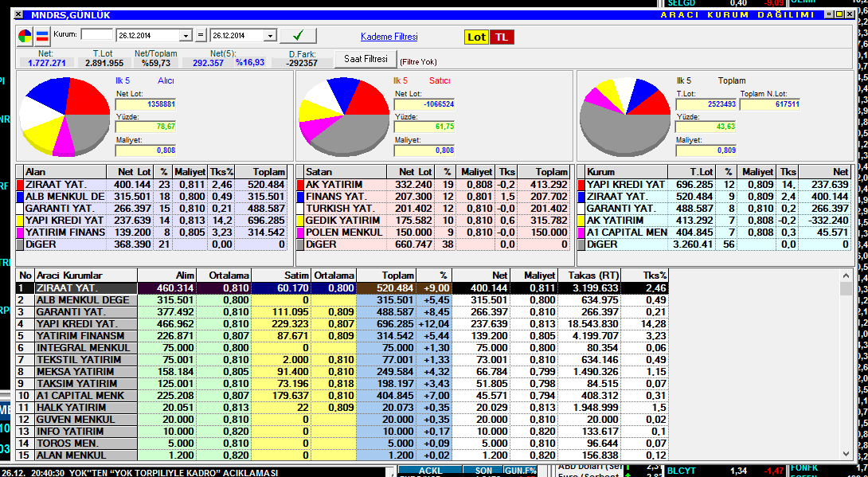
Task: Open the end date dropdown
Action: (270, 36)
